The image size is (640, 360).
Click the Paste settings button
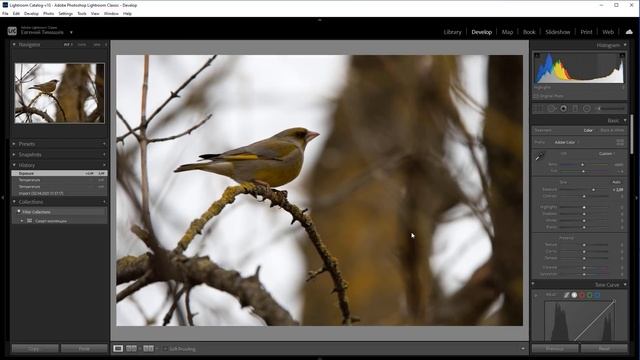[84, 349]
